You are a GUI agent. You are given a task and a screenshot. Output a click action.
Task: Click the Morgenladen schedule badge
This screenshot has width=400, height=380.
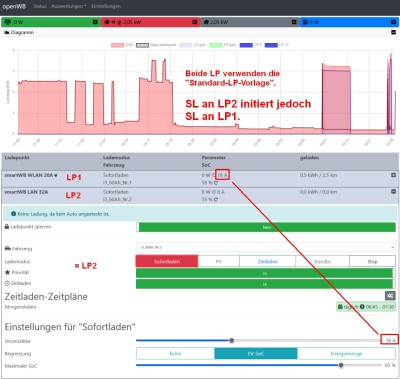tap(366, 307)
